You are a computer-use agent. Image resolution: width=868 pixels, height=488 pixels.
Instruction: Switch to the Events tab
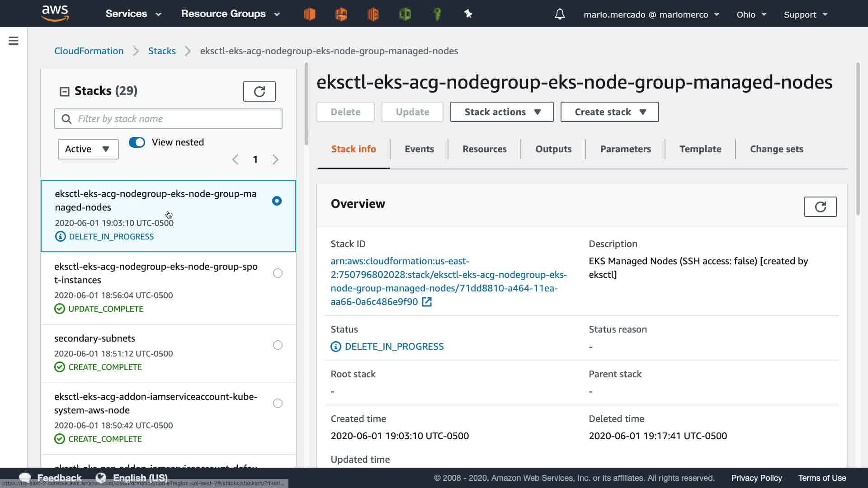[419, 149]
